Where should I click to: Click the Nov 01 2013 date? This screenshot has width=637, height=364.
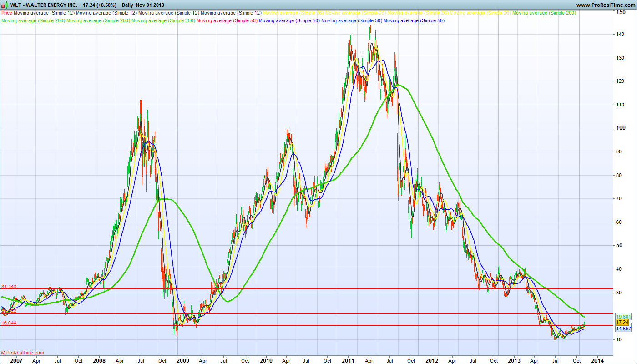coord(150,5)
